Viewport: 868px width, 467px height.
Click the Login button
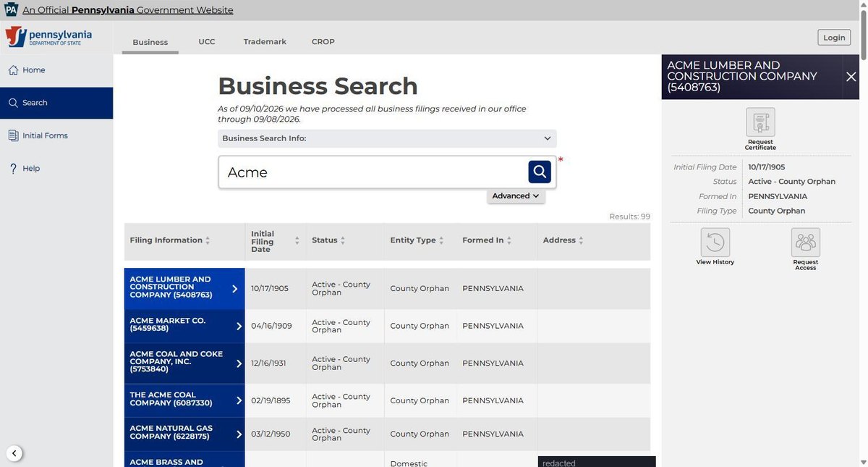[834, 38]
